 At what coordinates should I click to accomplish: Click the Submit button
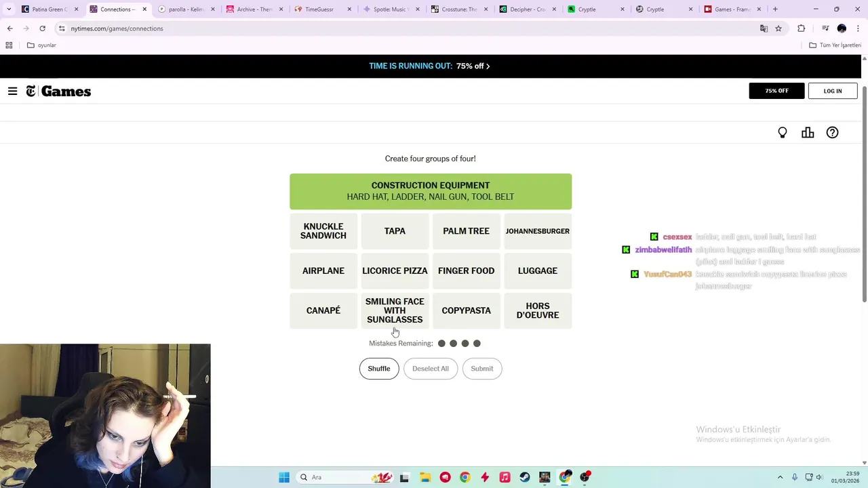(x=482, y=369)
